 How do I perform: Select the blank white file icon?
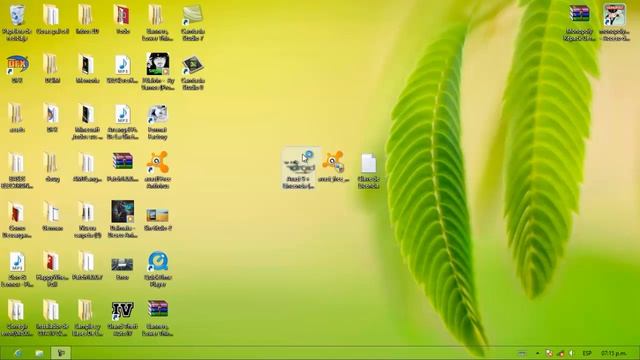369,171
